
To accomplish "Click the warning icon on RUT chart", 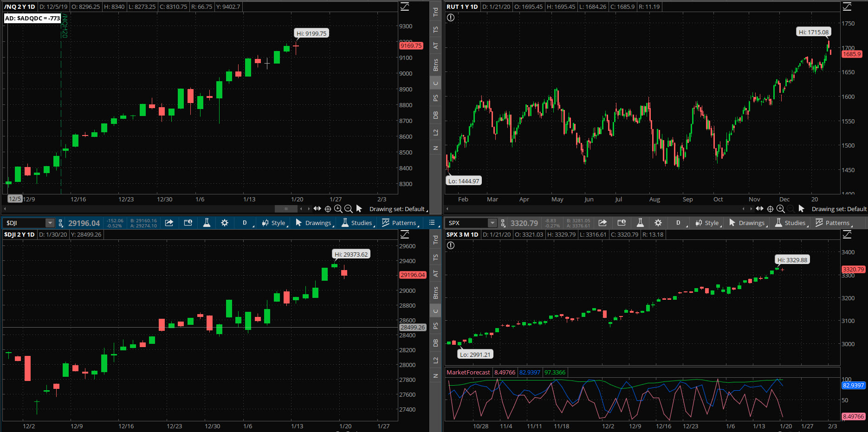I will [x=451, y=18].
